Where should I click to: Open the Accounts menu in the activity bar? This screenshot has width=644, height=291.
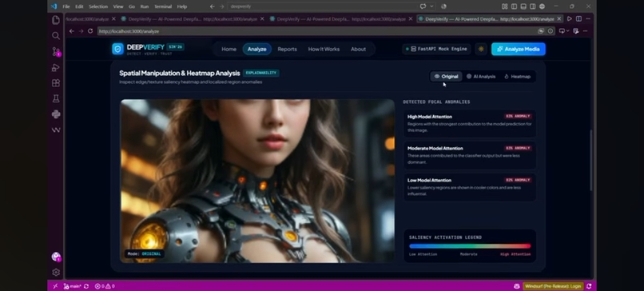56,257
